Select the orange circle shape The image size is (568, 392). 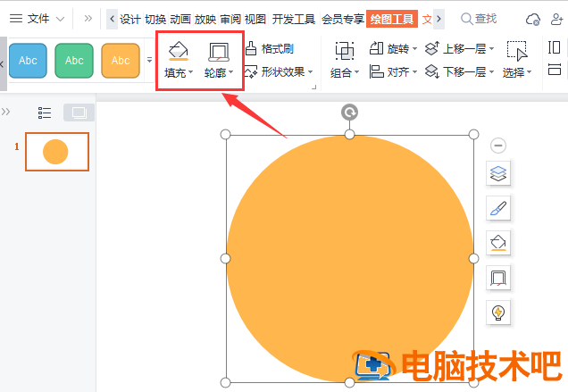[x=349, y=259]
